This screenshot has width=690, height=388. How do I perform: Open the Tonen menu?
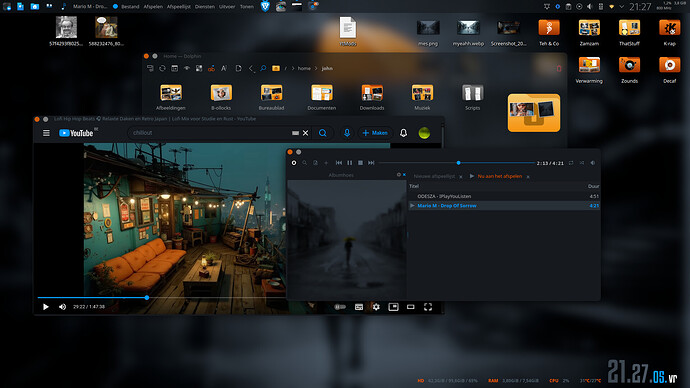[246, 7]
